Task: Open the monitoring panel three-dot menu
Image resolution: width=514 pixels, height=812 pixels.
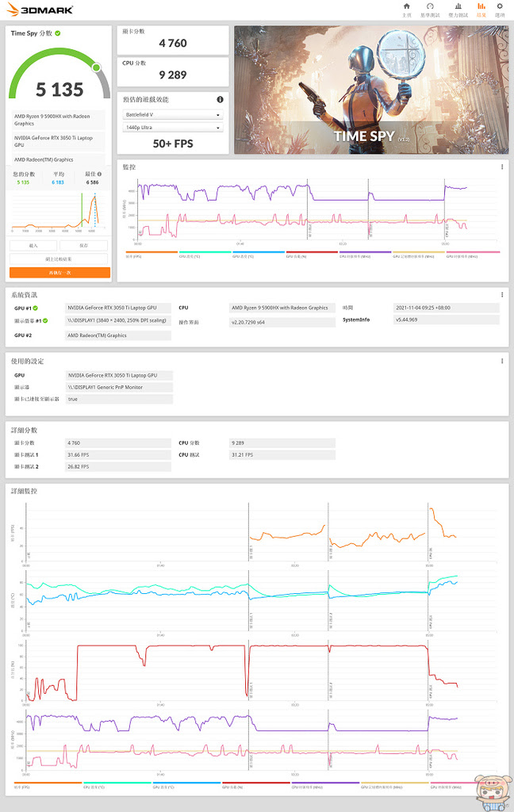Action: 502,167
